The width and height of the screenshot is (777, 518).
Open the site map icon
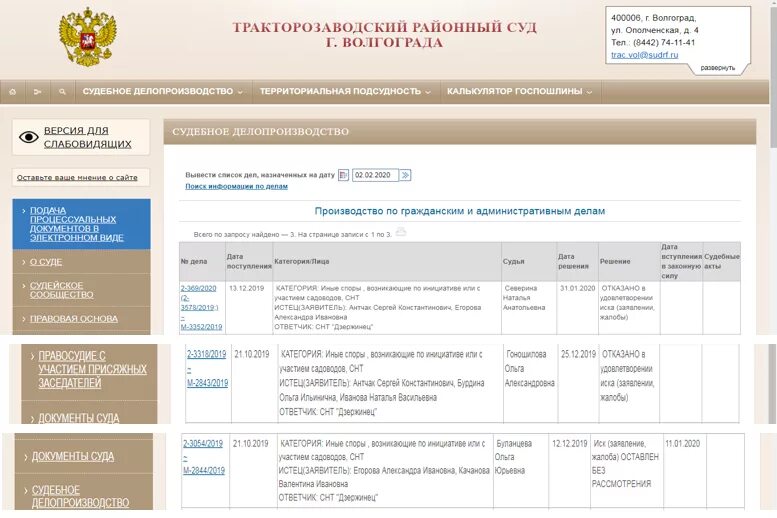pos(38,92)
